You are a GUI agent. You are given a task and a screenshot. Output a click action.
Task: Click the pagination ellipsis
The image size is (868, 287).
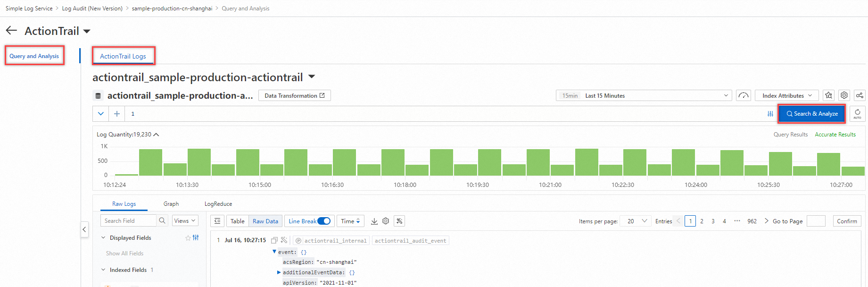click(x=737, y=221)
